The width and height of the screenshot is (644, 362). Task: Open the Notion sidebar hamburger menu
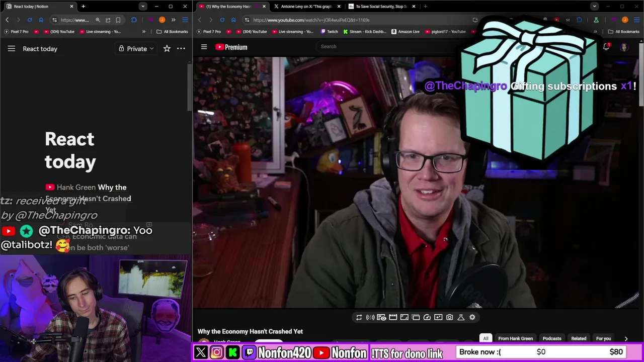pos(11,49)
